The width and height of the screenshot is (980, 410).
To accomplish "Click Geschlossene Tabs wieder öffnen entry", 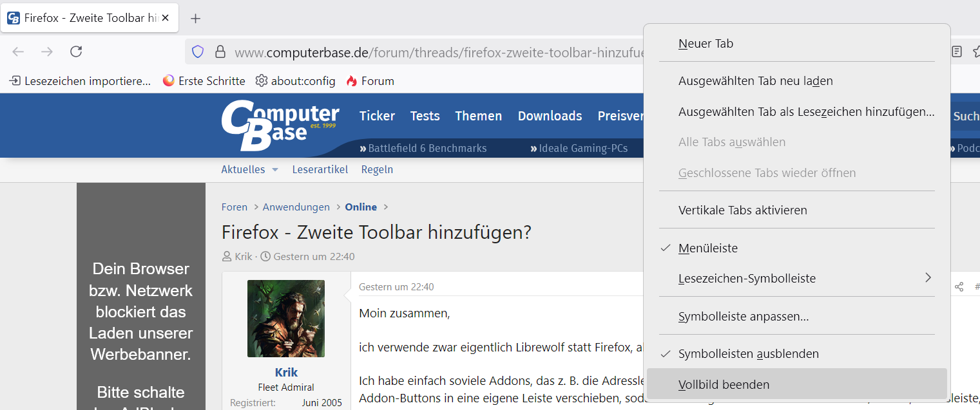I will coord(797,173).
